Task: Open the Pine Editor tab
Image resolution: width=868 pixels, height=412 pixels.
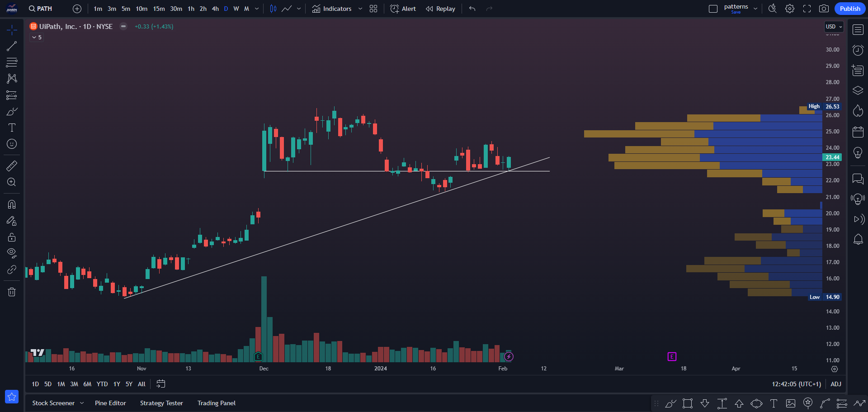Action: pyautogui.click(x=110, y=403)
